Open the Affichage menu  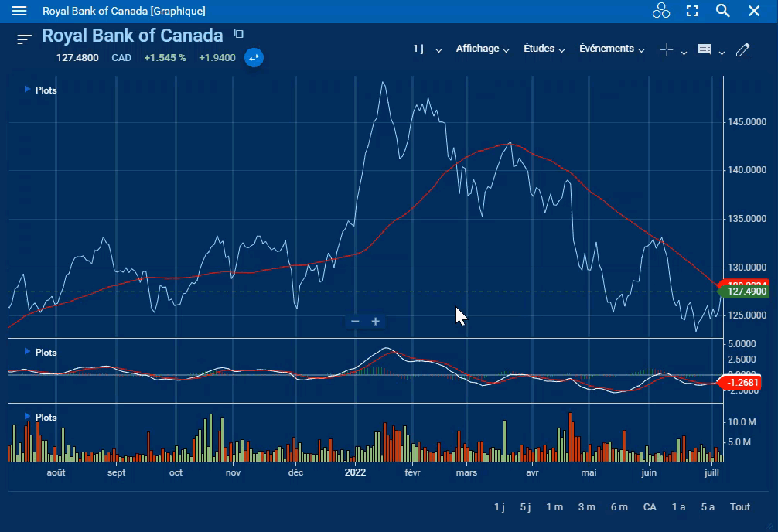[x=483, y=49]
